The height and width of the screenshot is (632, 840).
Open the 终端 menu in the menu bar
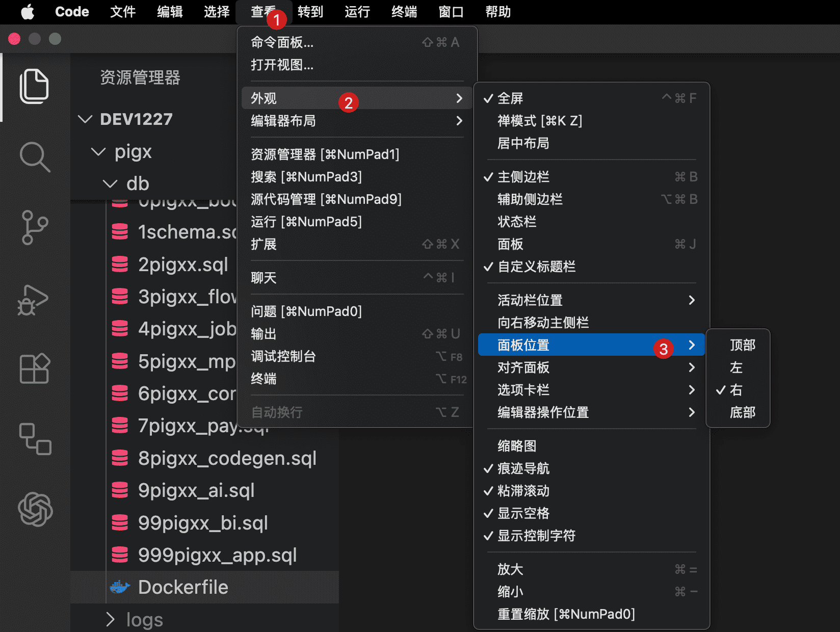[x=403, y=12]
